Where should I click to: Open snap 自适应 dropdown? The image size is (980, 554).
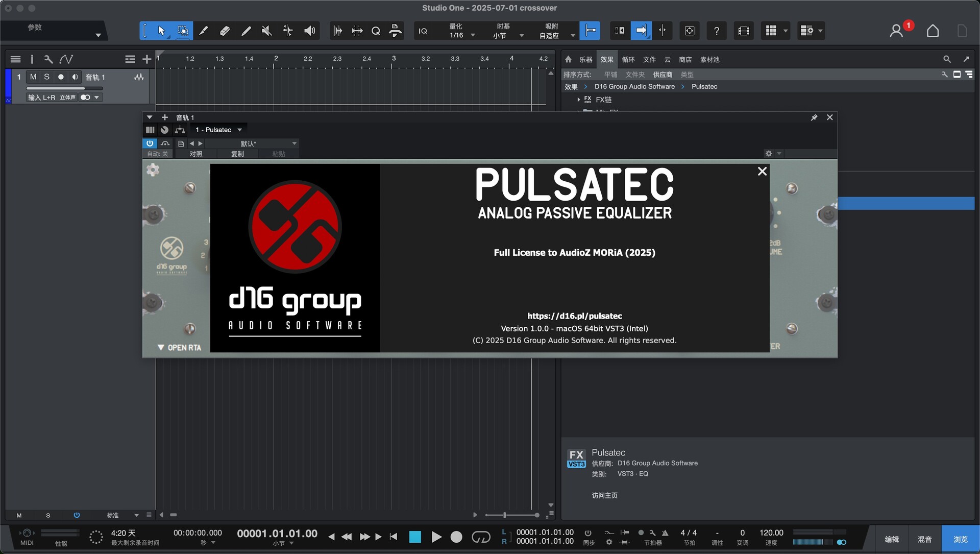[x=557, y=35]
